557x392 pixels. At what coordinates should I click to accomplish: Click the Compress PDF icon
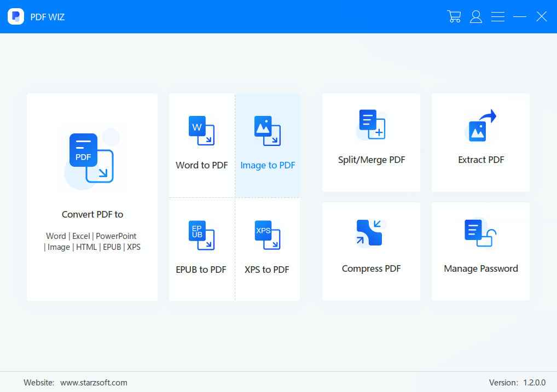[x=370, y=233]
